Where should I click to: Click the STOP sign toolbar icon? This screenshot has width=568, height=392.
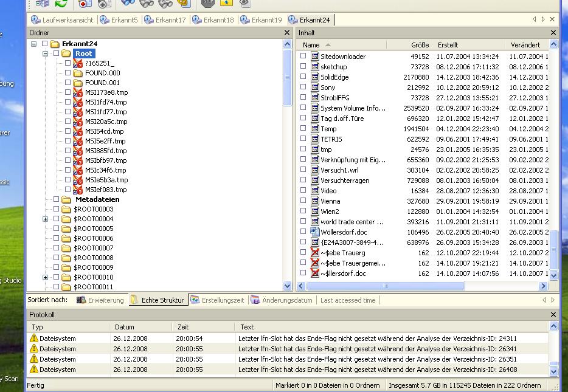(x=207, y=3)
